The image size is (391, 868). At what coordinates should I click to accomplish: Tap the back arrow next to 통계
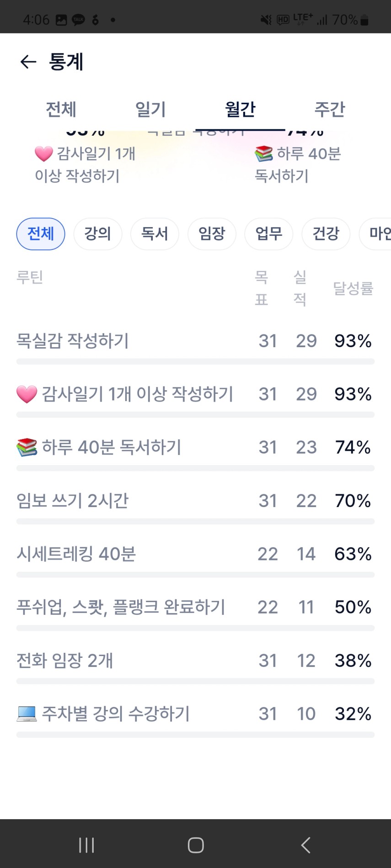click(x=28, y=62)
